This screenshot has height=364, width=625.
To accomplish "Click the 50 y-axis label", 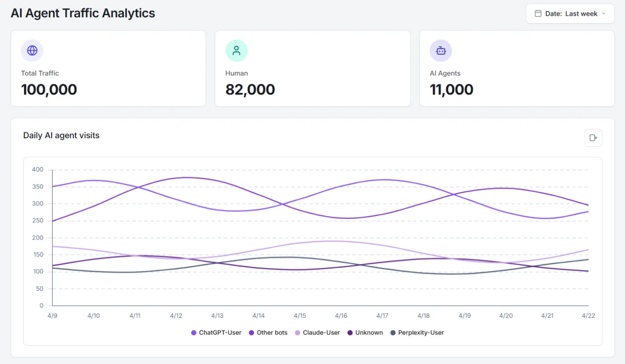I will tap(39, 289).
